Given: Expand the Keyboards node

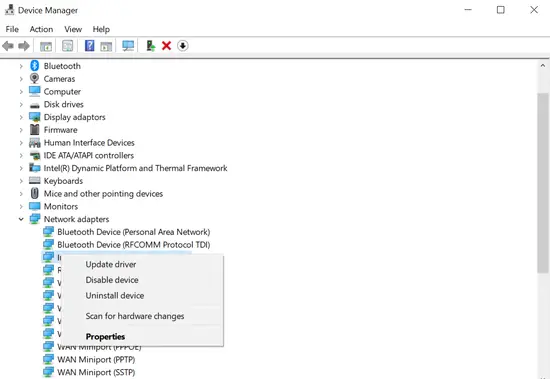Looking at the screenshot, I should coord(21,181).
